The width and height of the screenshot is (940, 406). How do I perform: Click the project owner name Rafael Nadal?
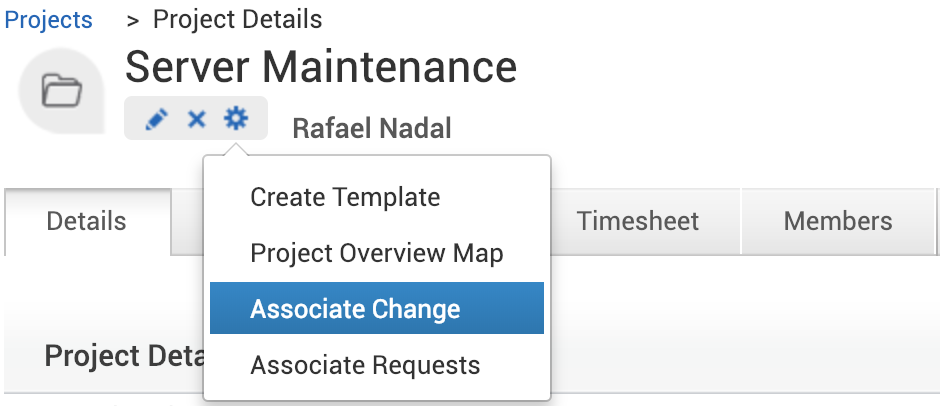371,128
